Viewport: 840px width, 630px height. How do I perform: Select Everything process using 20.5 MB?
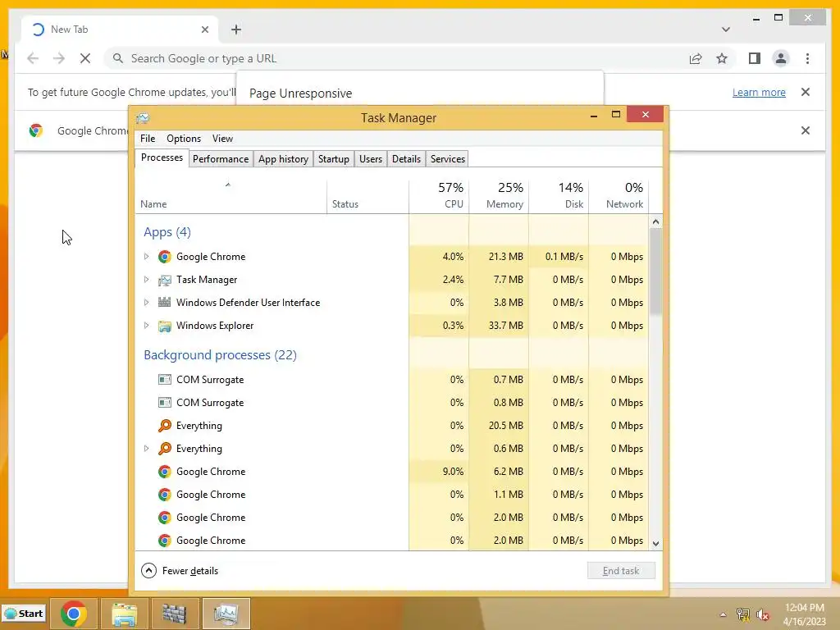391,426
